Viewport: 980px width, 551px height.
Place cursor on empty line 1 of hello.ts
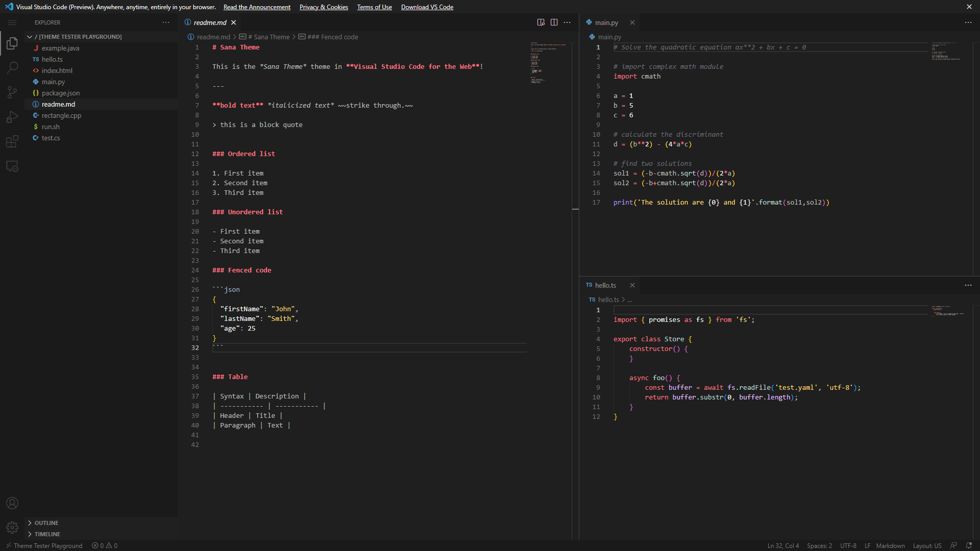[771, 310]
